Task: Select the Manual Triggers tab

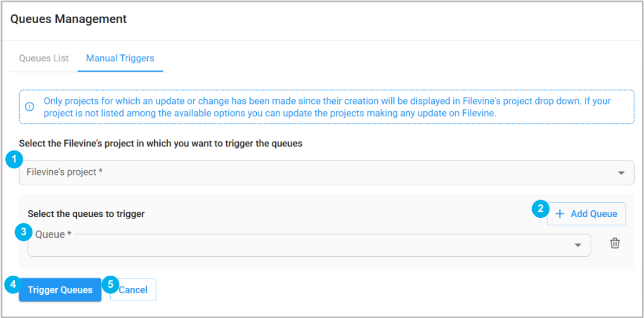Action: click(x=120, y=59)
